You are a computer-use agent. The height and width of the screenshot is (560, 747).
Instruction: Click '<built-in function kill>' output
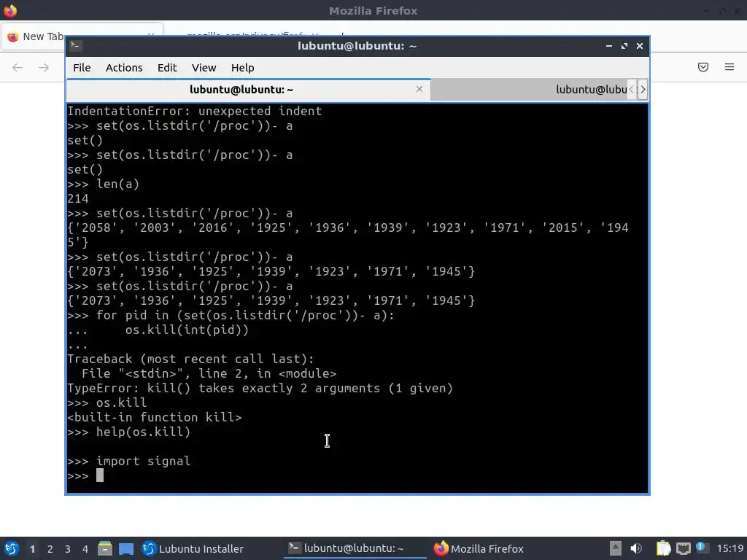pos(155,417)
